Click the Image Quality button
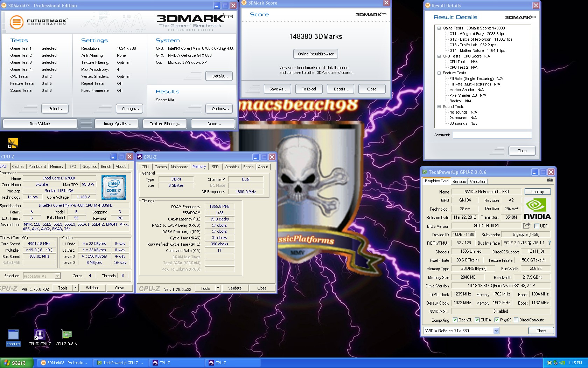This screenshot has height=368, width=588. pos(117,124)
